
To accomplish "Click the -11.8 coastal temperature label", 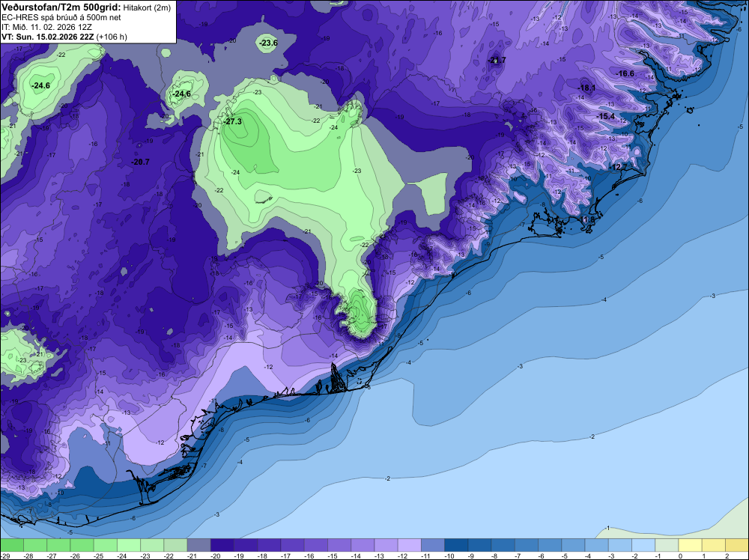I will pos(587,219).
